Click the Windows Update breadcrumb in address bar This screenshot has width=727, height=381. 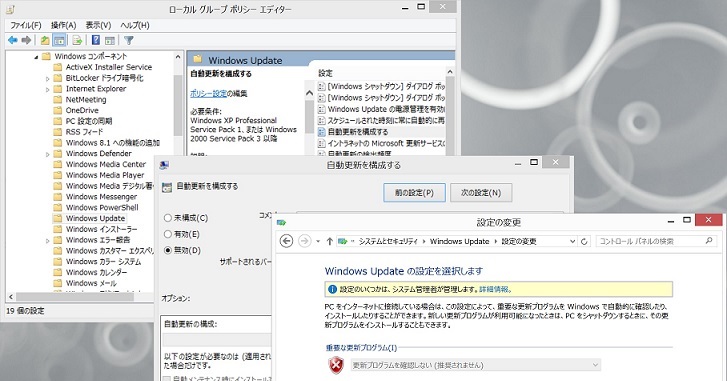tap(459, 241)
